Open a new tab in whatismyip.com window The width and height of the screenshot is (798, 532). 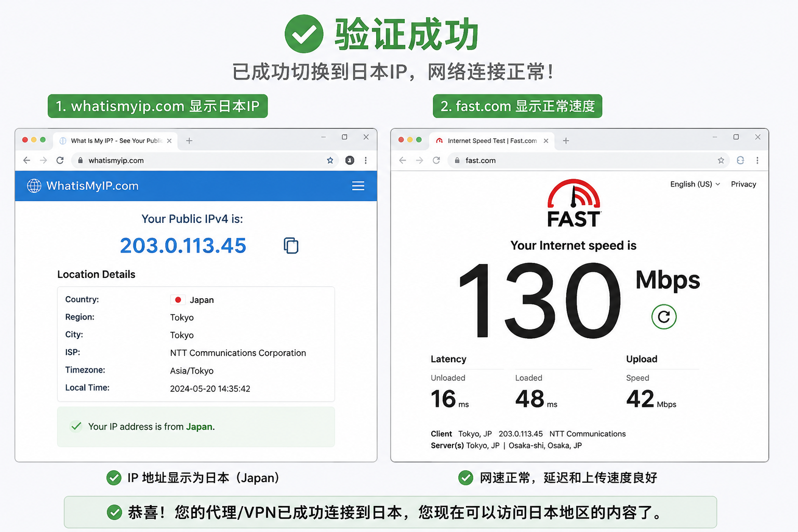pyautogui.click(x=189, y=141)
